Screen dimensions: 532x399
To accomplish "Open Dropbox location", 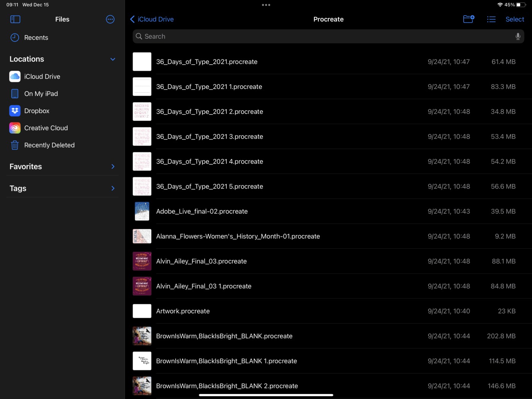I will (x=36, y=111).
